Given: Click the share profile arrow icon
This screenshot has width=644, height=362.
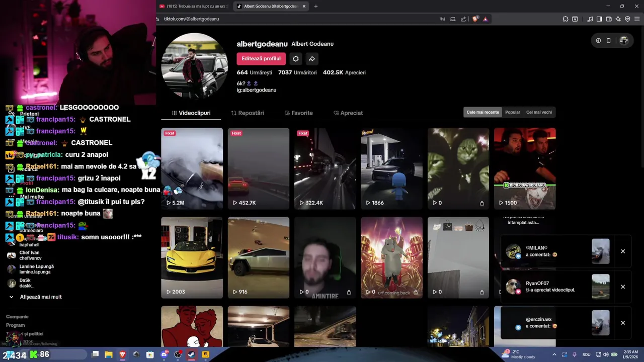Looking at the screenshot, I should click(x=312, y=59).
